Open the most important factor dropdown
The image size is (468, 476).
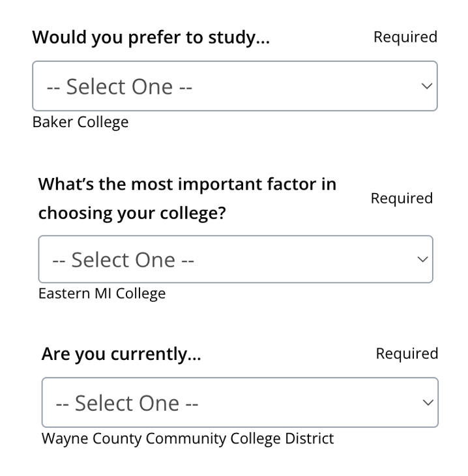click(235, 260)
